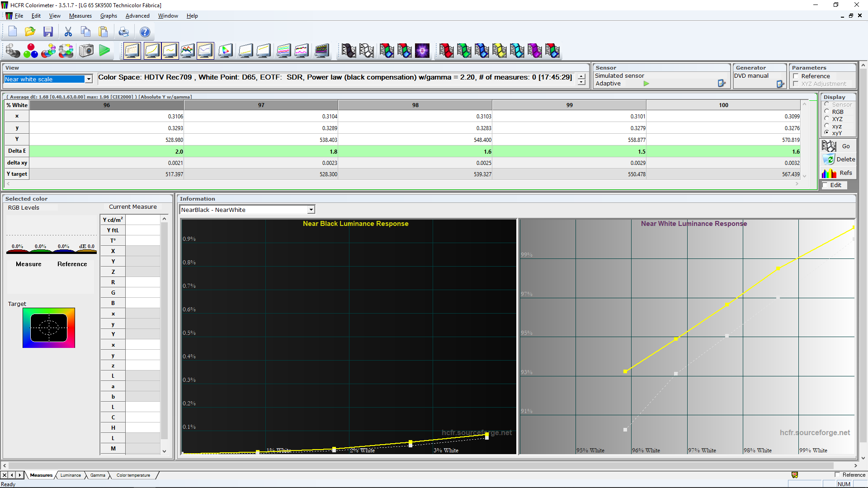This screenshot has height=488, width=868.
Task: Click the Print toolbar icon
Action: tap(123, 32)
